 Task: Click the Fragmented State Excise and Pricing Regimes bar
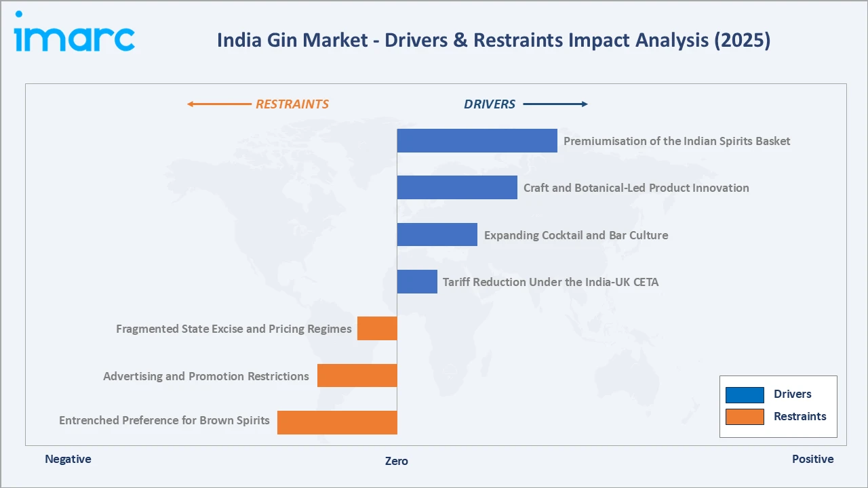click(377, 329)
